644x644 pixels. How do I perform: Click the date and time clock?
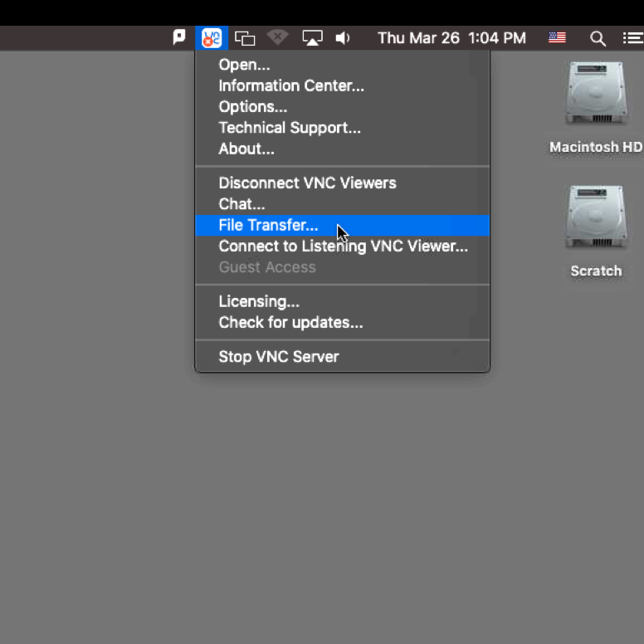451,38
